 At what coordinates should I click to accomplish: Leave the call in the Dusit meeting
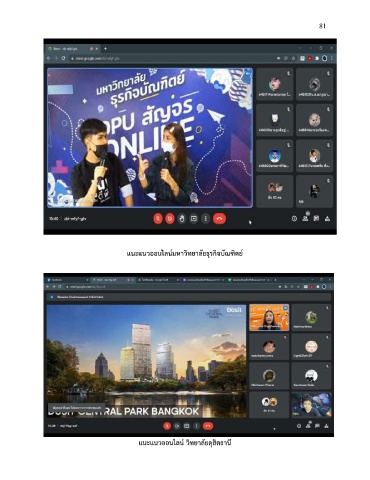[208, 426]
